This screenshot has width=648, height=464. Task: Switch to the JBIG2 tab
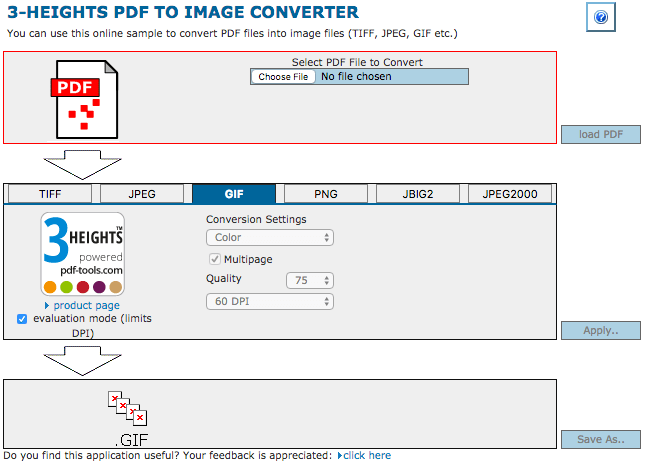418,194
